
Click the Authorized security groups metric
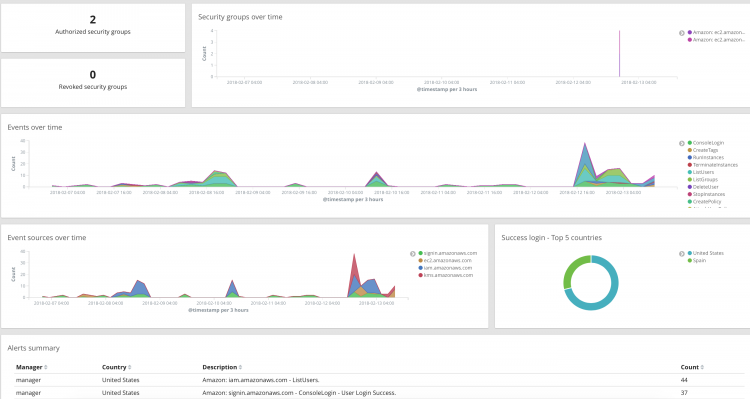(x=93, y=25)
